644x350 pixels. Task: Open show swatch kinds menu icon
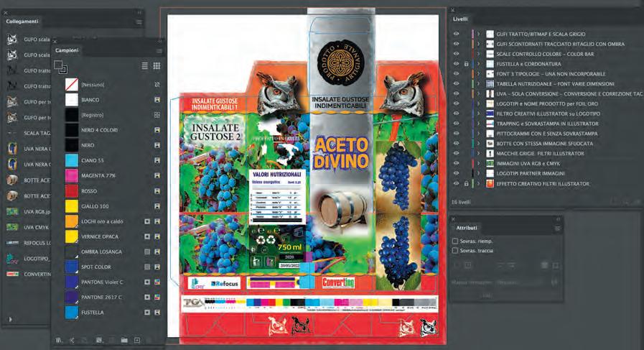(x=98, y=341)
